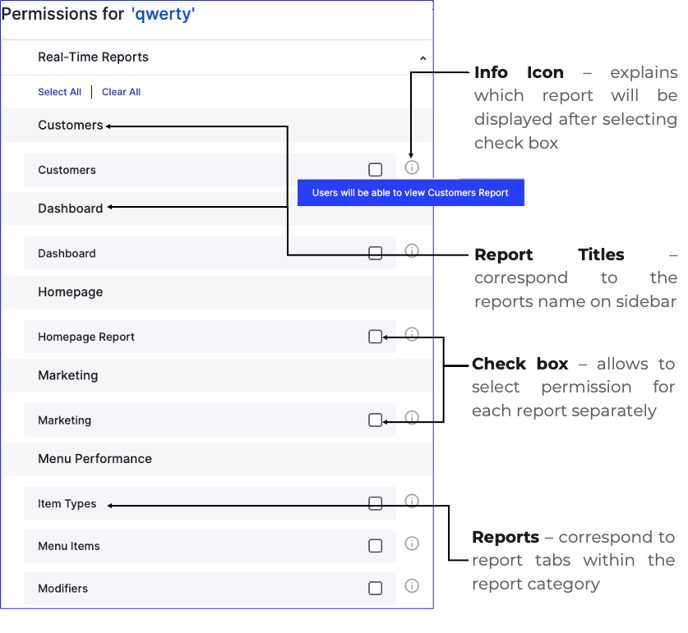Click the info icon beside Homepage Report
Screen dimensions: 688x633
point(412,334)
